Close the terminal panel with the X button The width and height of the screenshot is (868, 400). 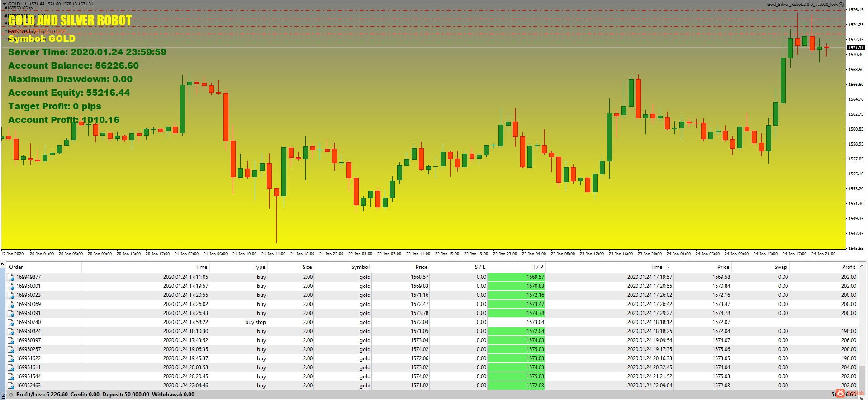[2, 264]
